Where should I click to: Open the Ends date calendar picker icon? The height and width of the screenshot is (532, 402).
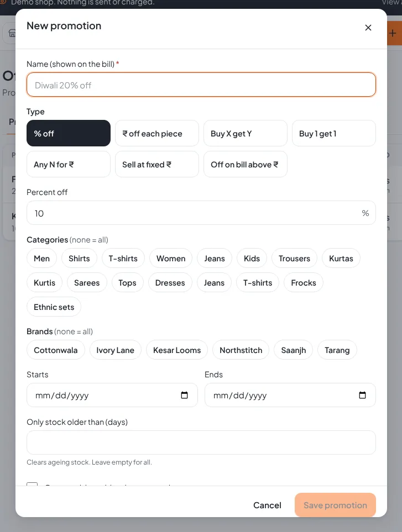tap(362, 395)
